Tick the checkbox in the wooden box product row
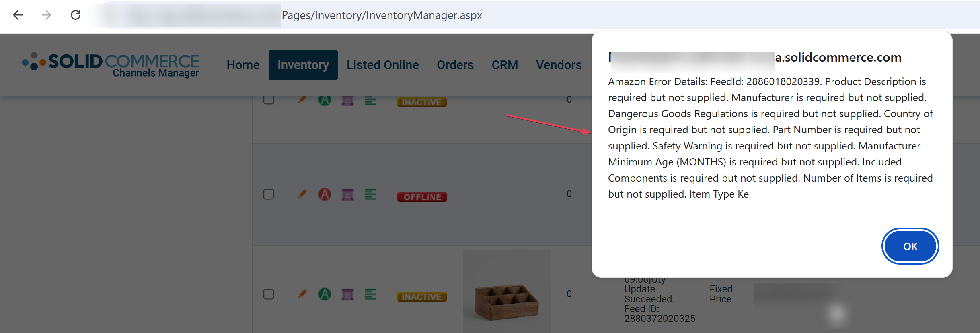The width and height of the screenshot is (980, 333). click(269, 294)
